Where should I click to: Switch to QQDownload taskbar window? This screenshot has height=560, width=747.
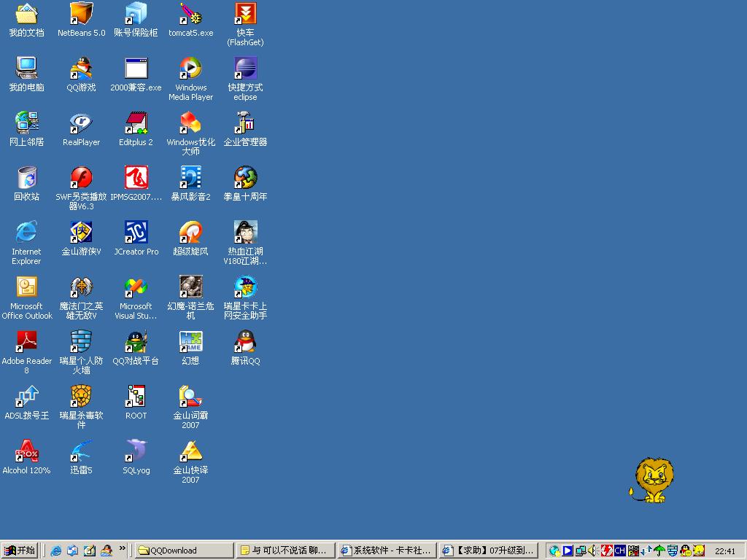tap(185, 551)
